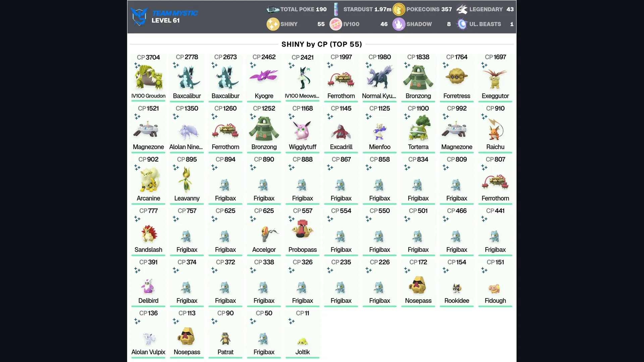Select the Sandslash CP 777 sprite
644x362 pixels.
(x=148, y=233)
